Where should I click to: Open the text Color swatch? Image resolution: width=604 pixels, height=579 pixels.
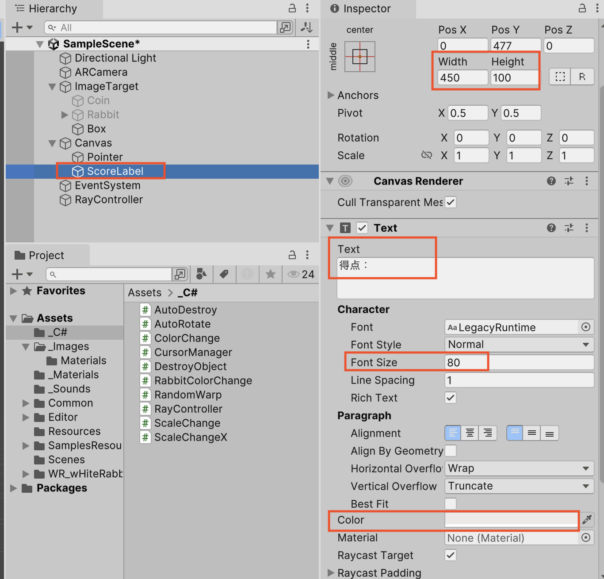(x=511, y=520)
